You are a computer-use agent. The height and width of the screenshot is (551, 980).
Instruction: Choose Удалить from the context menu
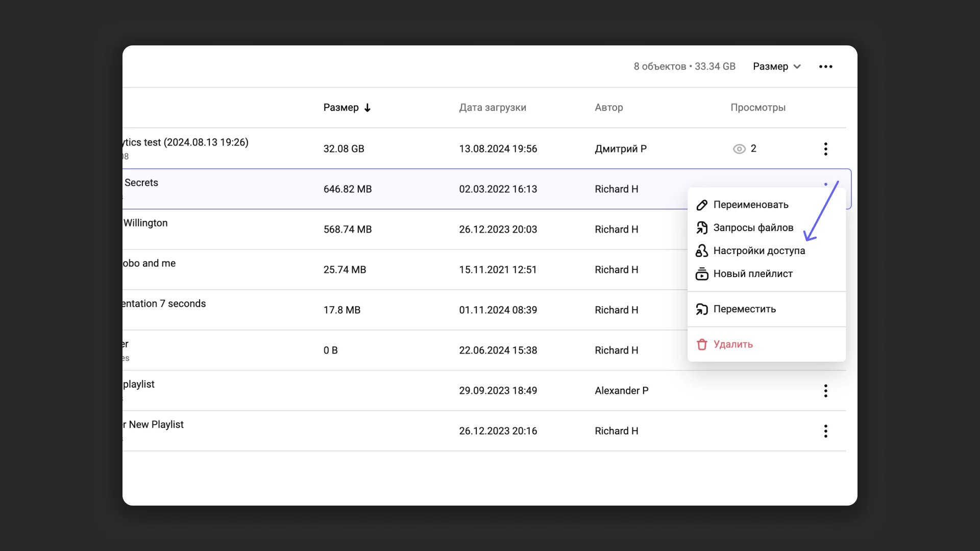[733, 344]
